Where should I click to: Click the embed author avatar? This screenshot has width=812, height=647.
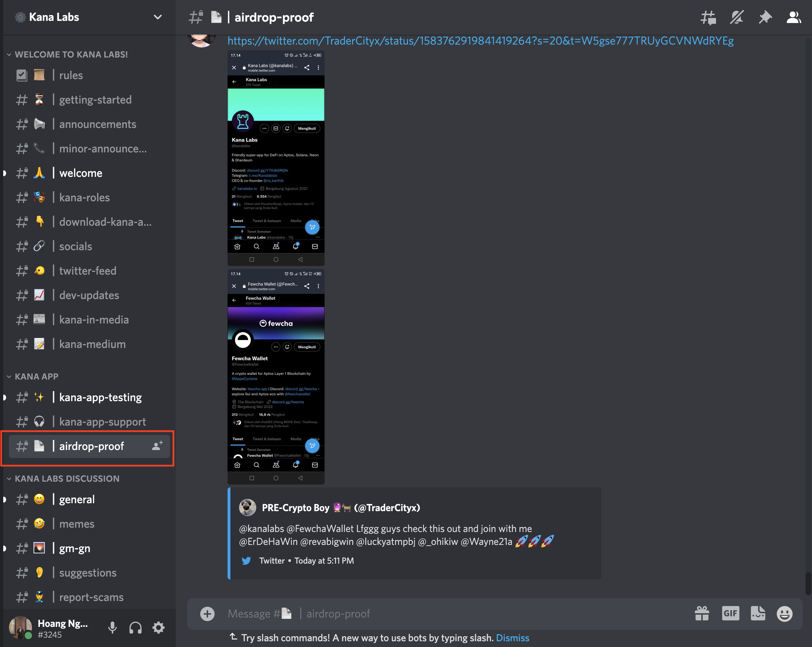tap(247, 508)
